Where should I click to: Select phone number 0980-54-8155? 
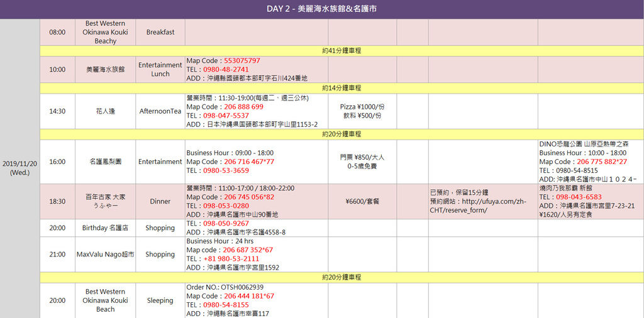tap(226, 305)
